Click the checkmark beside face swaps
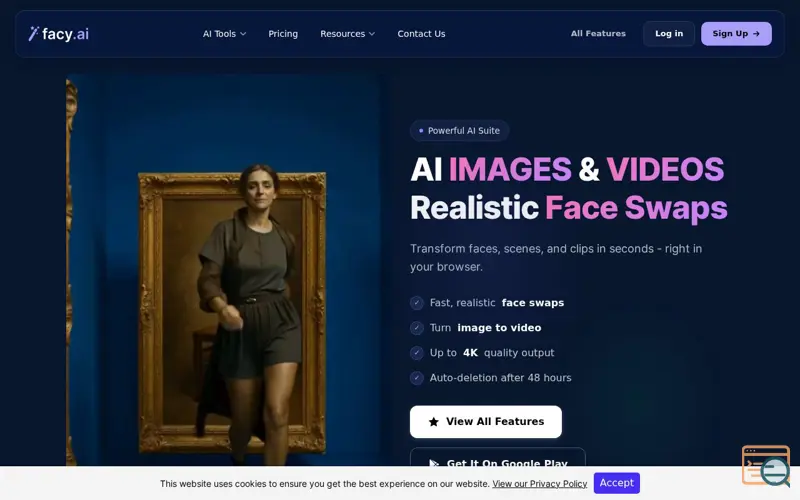Screen dimensions: 800x500 (x=417, y=303)
